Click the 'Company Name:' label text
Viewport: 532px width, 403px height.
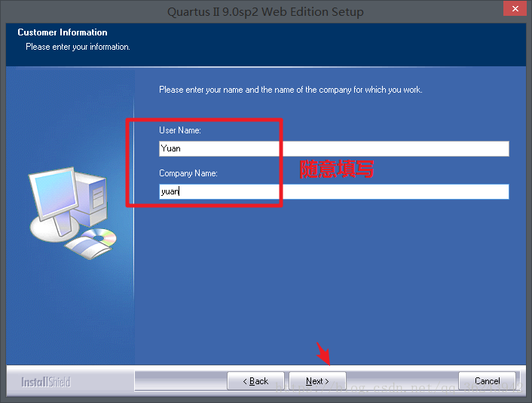(x=188, y=173)
